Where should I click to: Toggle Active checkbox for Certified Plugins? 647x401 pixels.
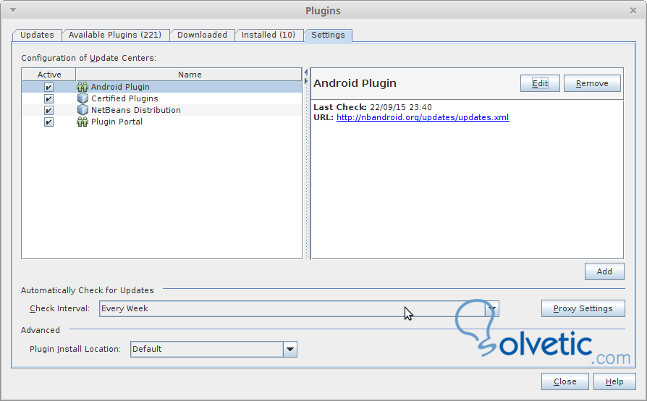[x=49, y=99]
